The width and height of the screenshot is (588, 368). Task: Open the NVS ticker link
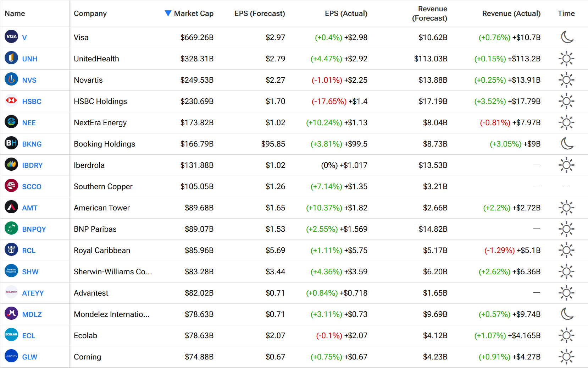[x=29, y=80]
